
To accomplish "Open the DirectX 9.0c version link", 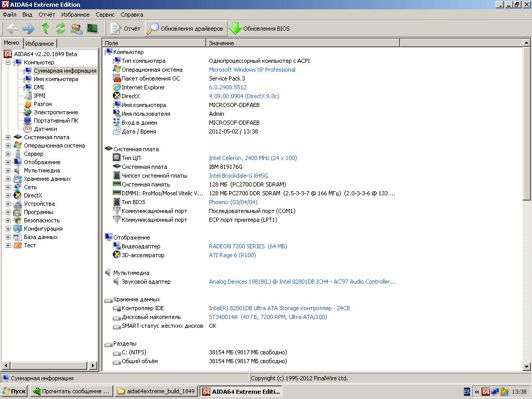I will tap(244, 96).
